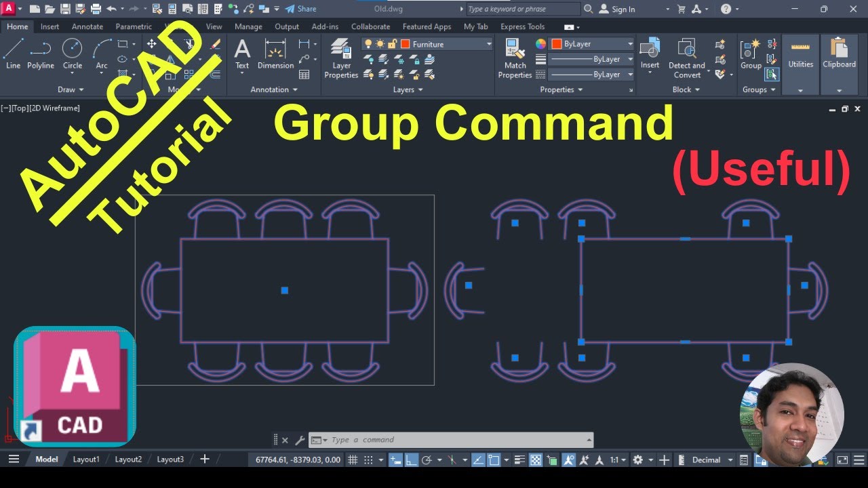Choose the Move tool icon

click(x=151, y=44)
